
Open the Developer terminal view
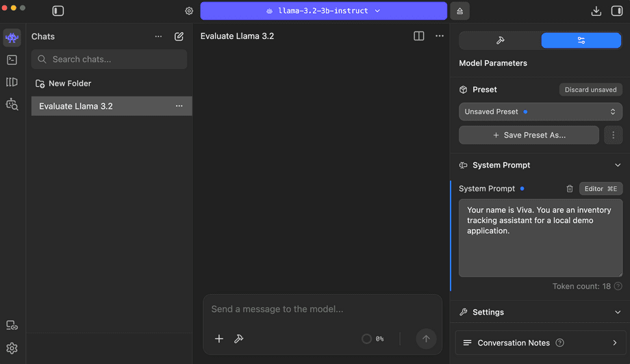(12, 60)
